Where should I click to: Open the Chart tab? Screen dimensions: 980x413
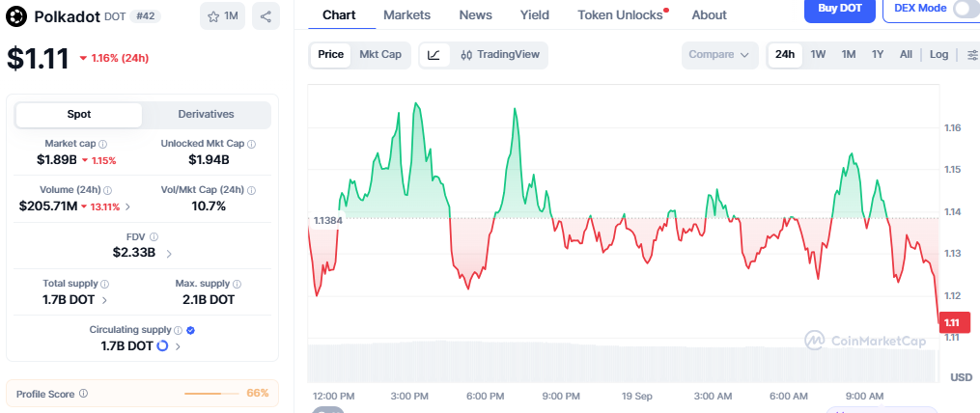point(339,15)
